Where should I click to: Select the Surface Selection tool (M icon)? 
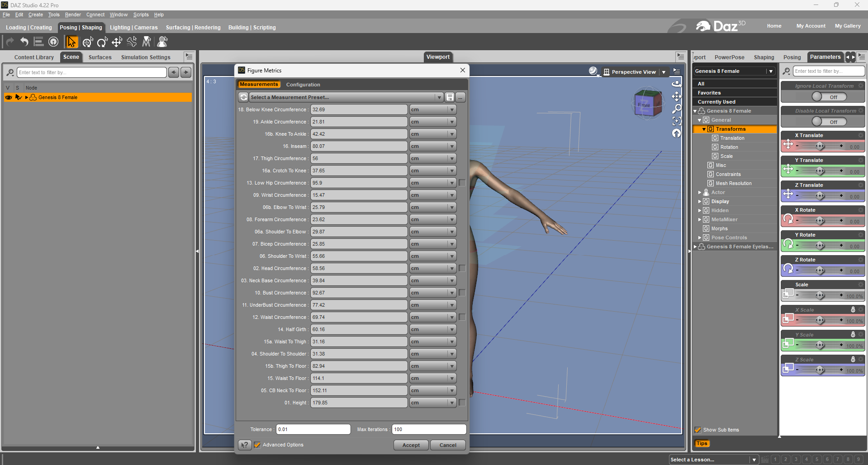click(147, 42)
